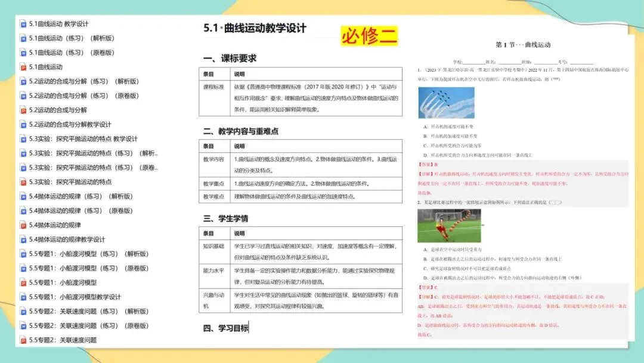Click Word icon of 5.2运动的合成与分解(练习)(原卷版)
The width and height of the screenshot is (644, 363).
click(23, 96)
